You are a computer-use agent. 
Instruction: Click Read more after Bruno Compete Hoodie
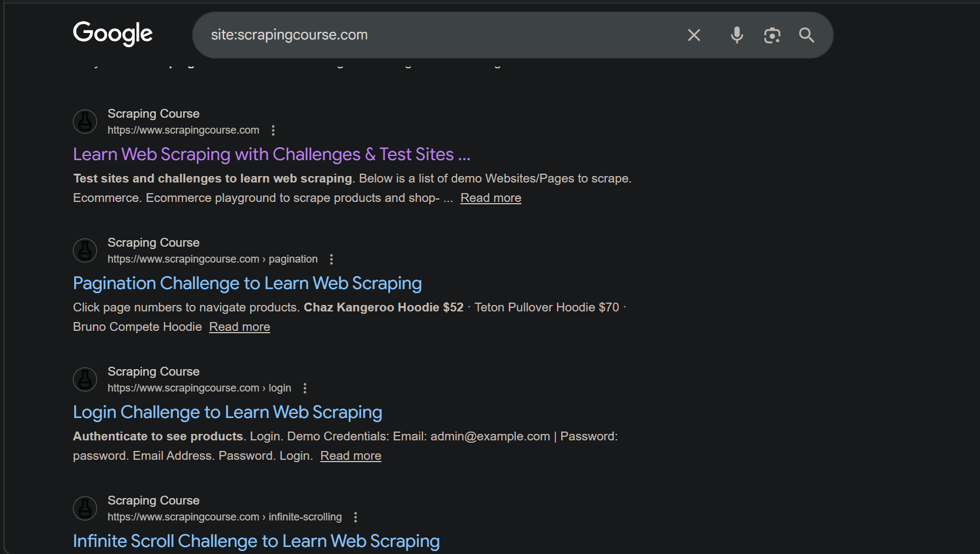tap(239, 327)
